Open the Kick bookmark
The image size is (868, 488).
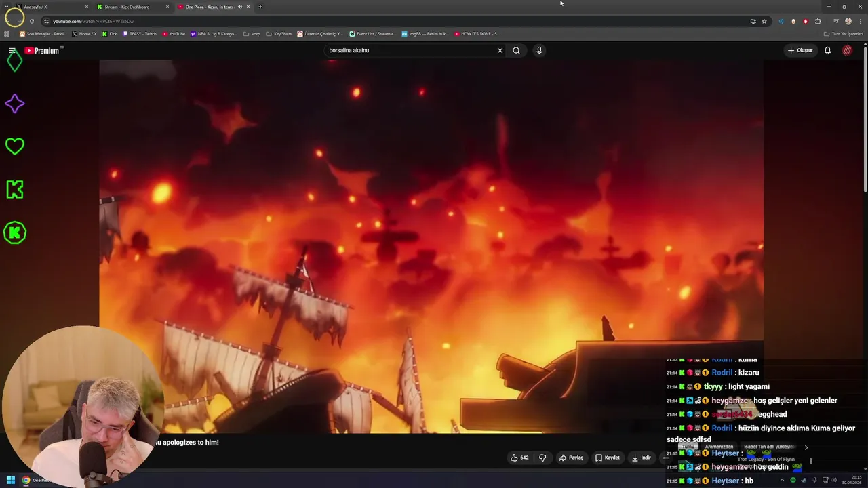[x=109, y=33]
